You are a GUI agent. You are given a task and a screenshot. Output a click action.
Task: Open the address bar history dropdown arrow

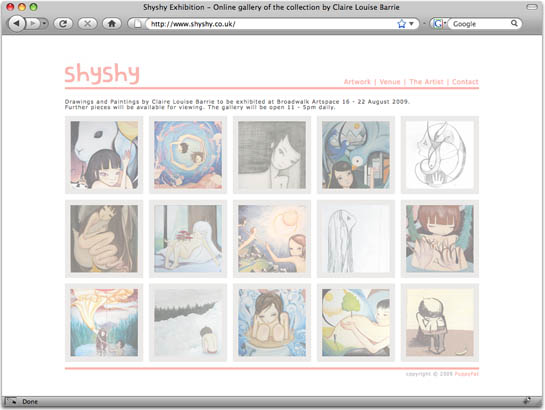(412, 24)
